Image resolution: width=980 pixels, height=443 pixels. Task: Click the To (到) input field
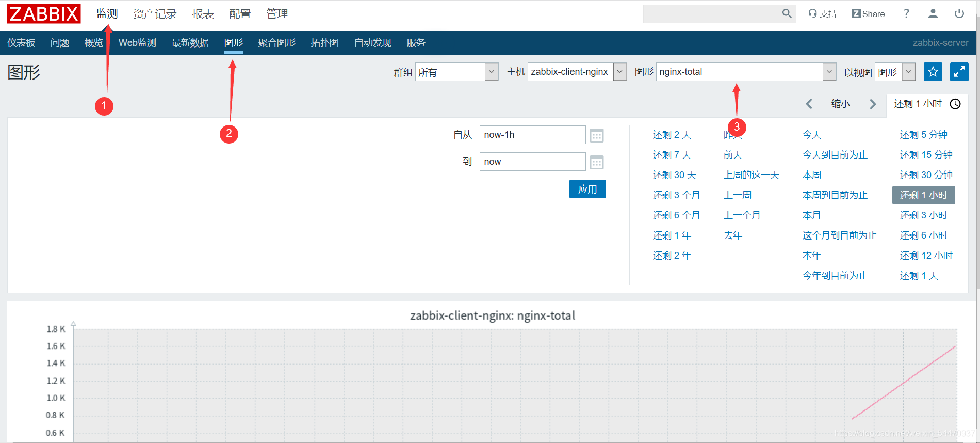(x=532, y=162)
